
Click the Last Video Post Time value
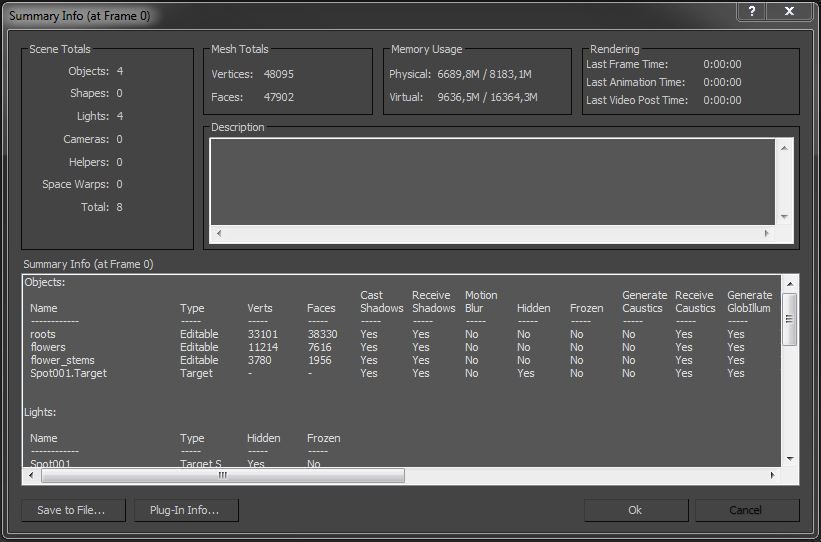coord(722,100)
